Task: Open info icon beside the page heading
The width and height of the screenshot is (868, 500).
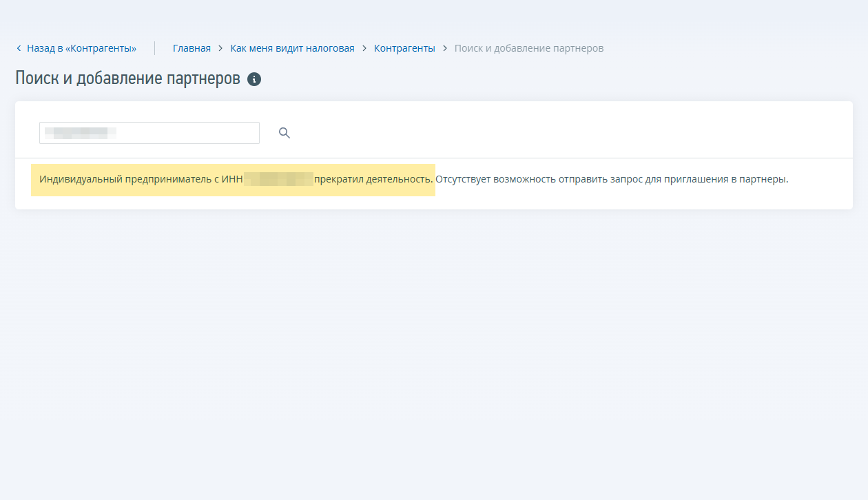Action: [x=254, y=79]
